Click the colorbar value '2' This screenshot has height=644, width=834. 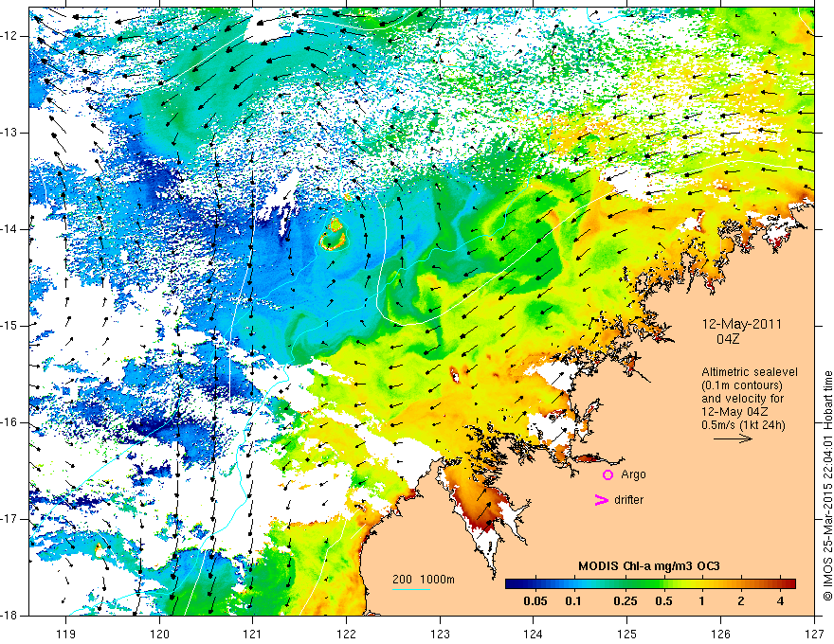pos(741,601)
